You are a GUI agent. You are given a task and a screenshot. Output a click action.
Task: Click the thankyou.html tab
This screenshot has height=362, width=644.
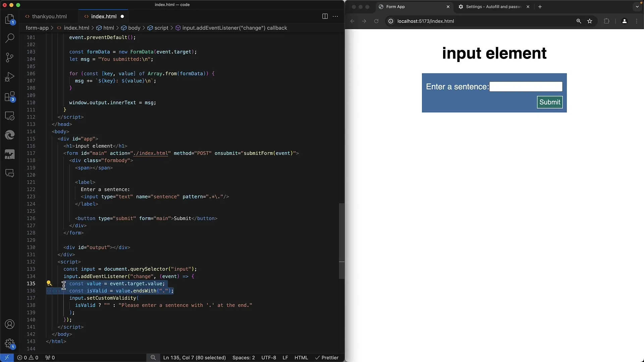(49, 16)
